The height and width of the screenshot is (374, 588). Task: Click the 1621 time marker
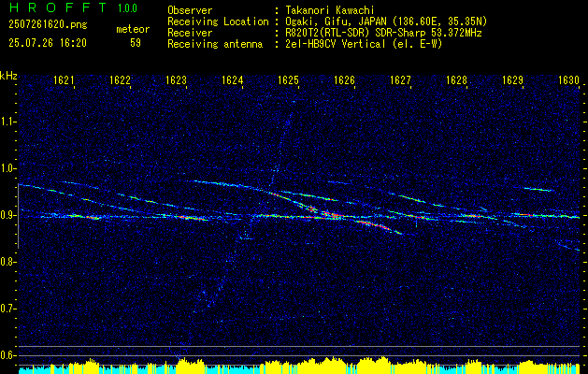(x=64, y=79)
